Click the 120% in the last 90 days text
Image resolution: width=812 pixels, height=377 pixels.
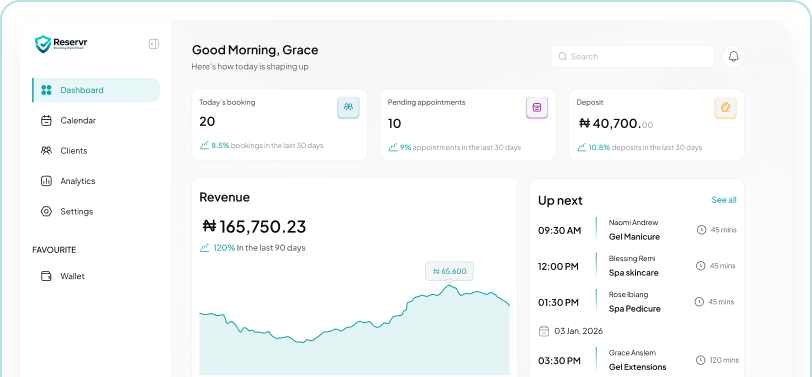259,248
